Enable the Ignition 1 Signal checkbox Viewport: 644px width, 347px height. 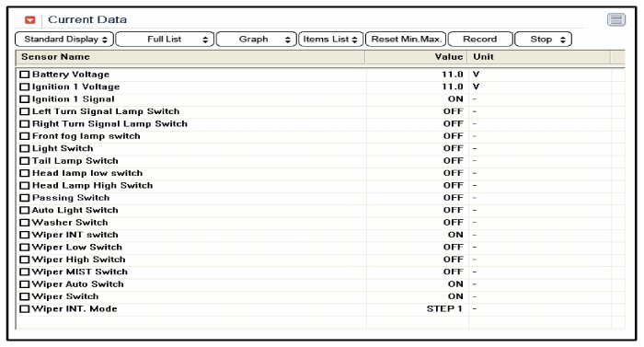click(25, 99)
